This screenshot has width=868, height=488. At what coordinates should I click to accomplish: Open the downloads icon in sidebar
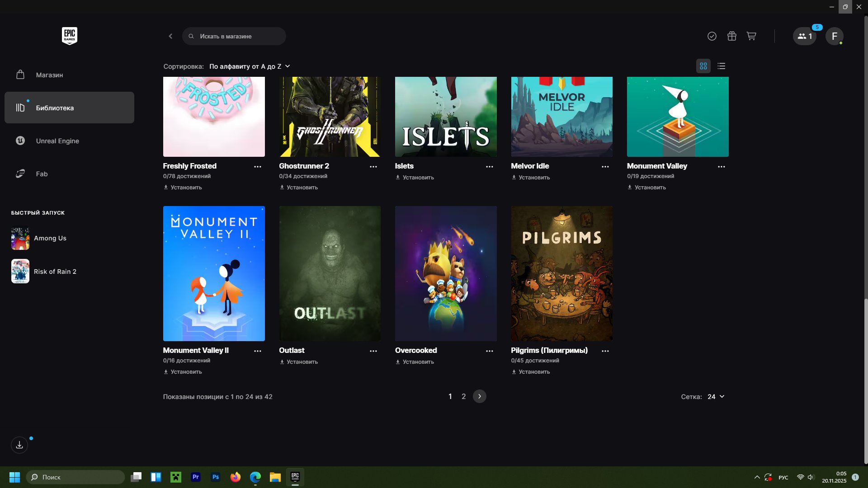click(x=19, y=445)
